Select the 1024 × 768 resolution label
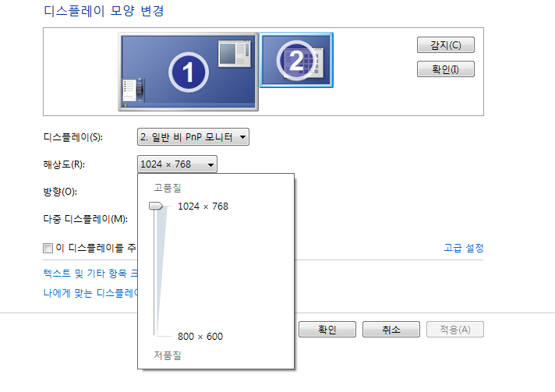Screen dimensions: 555x392 click(203, 207)
